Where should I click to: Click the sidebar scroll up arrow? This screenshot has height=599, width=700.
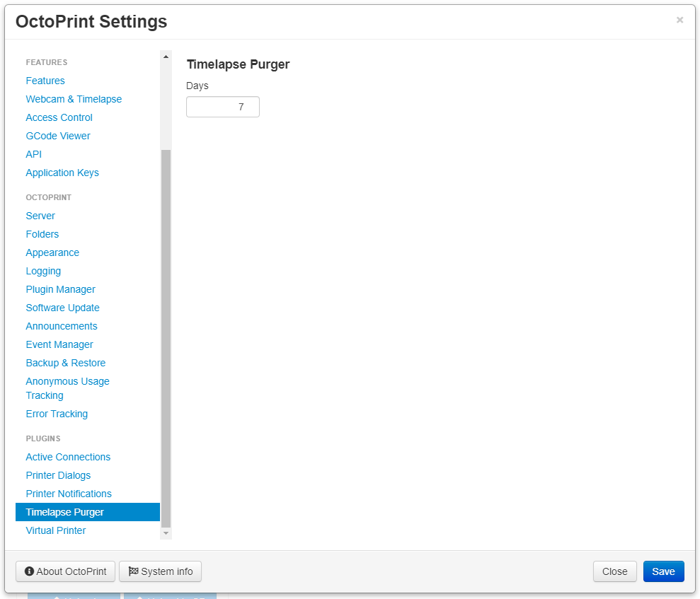[166, 57]
